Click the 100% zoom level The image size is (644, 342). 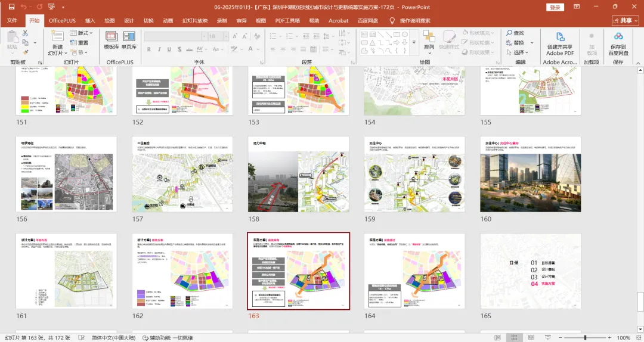(x=624, y=337)
